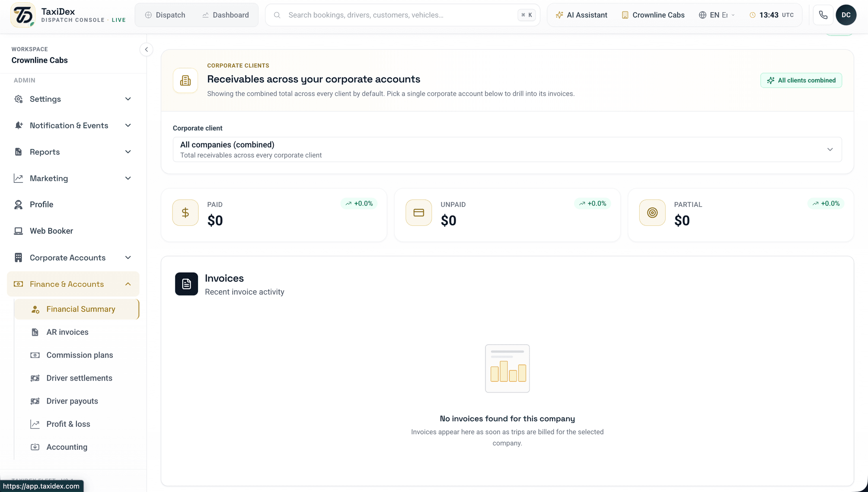This screenshot has height=492, width=868.
Task: Open the Profile page
Action: 73,205
